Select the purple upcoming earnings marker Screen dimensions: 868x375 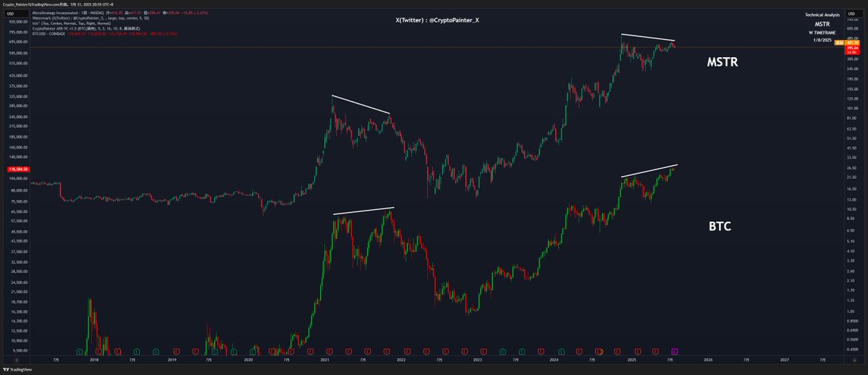[674, 351]
